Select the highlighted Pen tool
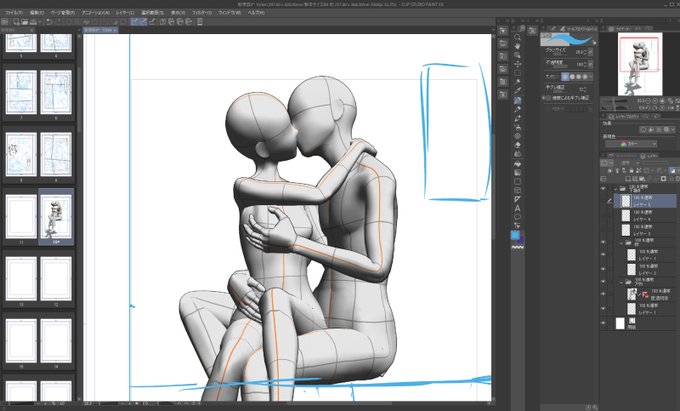 517,101
